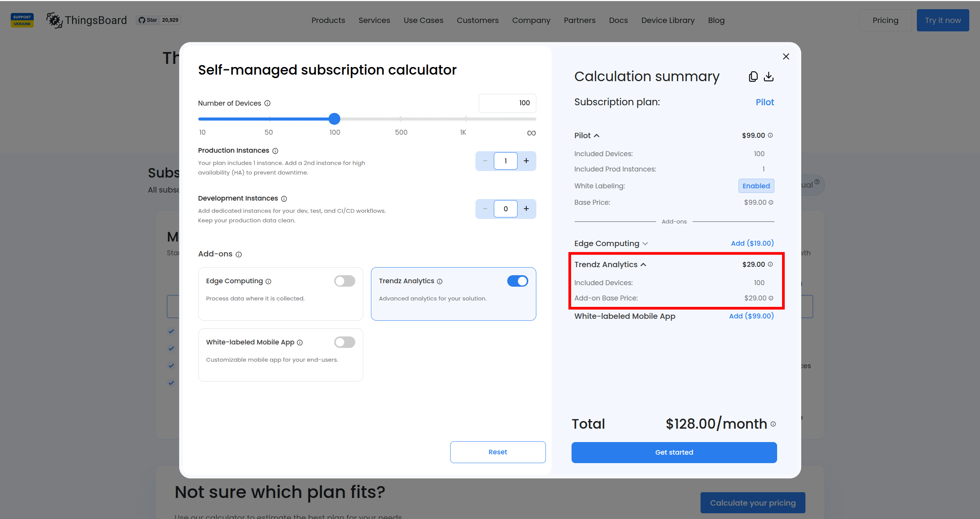Image resolution: width=980 pixels, height=519 pixels.
Task: Click the Get started button
Action: pos(674,452)
